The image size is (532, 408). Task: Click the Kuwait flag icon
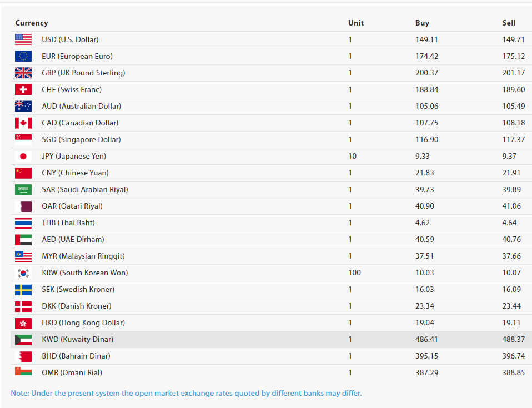[23, 339]
